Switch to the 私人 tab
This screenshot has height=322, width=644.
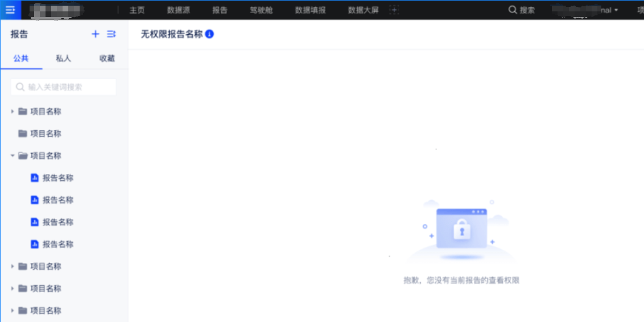(x=63, y=59)
